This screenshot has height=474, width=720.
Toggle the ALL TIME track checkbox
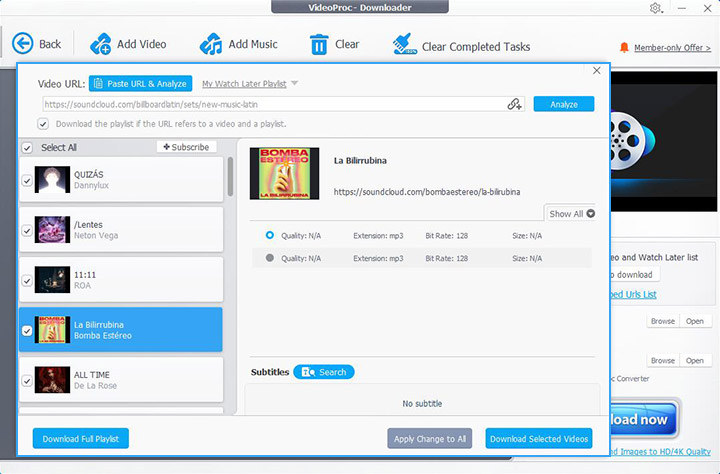[27, 381]
